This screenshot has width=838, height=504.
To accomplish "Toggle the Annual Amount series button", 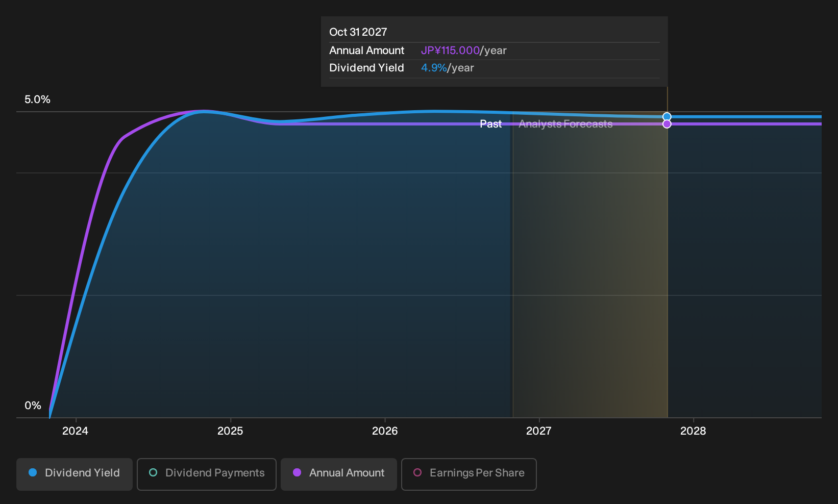I will (339, 474).
